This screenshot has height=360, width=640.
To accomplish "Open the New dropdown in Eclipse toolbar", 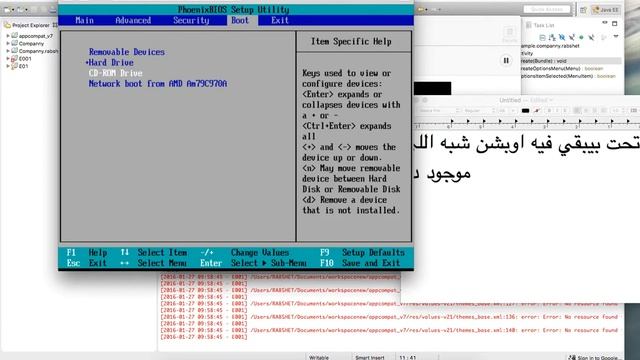I will click(13, 9).
